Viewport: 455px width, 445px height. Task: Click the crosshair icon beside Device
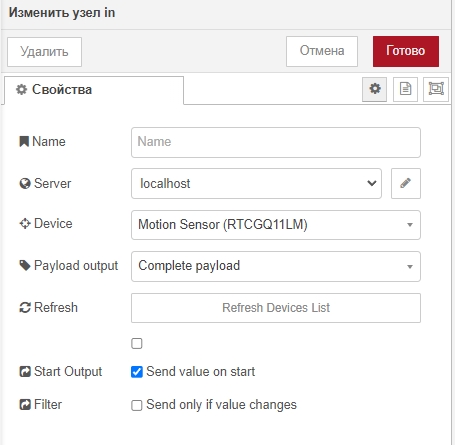pos(25,224)
